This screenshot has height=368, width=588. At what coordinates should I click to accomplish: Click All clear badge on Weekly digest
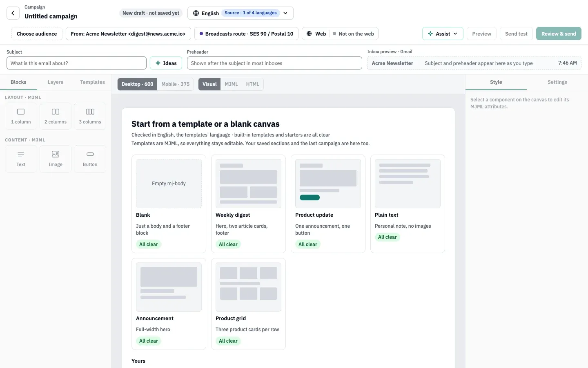pos(228,245)
